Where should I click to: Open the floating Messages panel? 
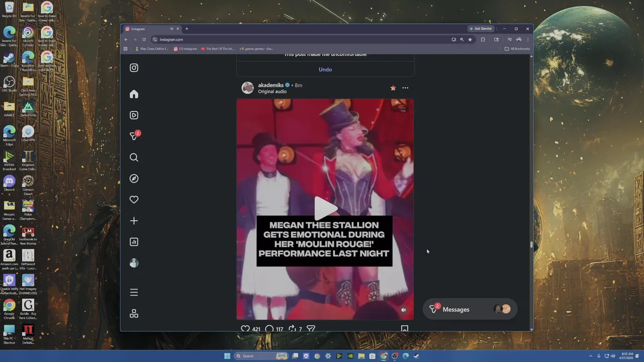[x=469, y=309]
